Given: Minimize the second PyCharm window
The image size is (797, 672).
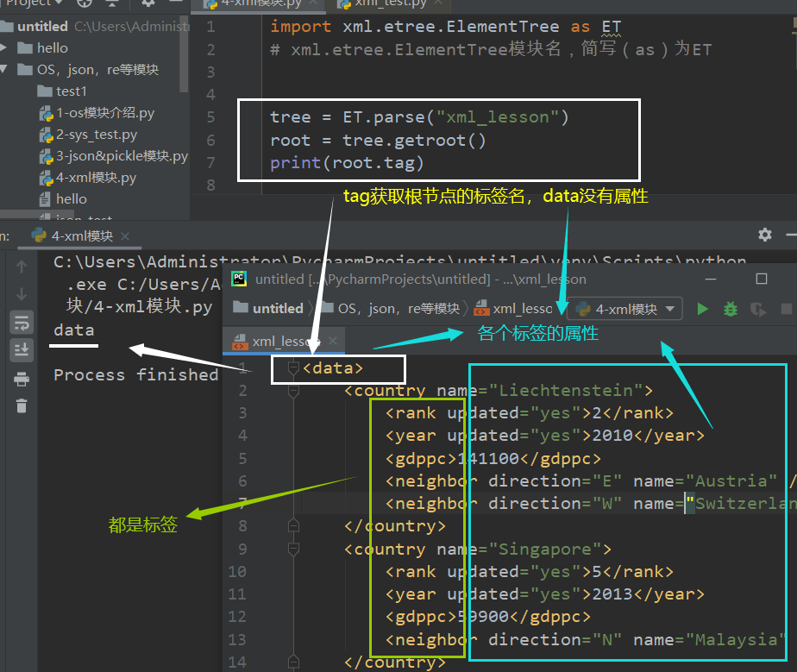Looking at the screenshot, I should (x=711, y=279).
